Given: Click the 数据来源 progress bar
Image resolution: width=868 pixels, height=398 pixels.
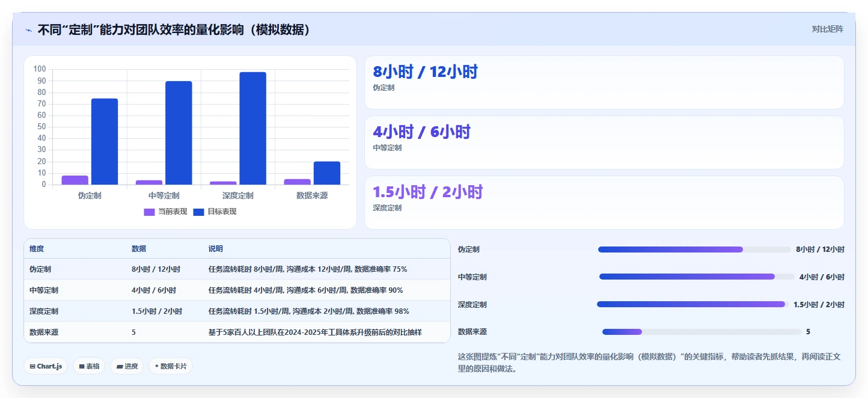Looking at the screenshot, I should [701, 332].
